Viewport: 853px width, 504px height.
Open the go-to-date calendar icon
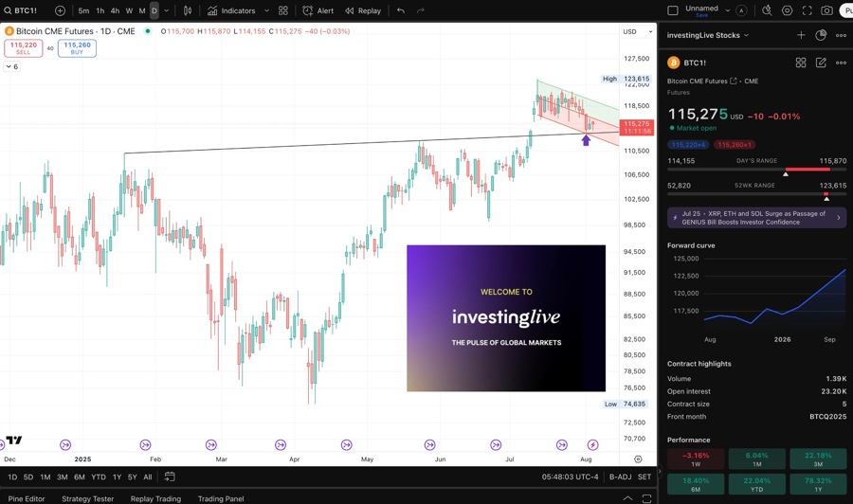coord(170,477)
